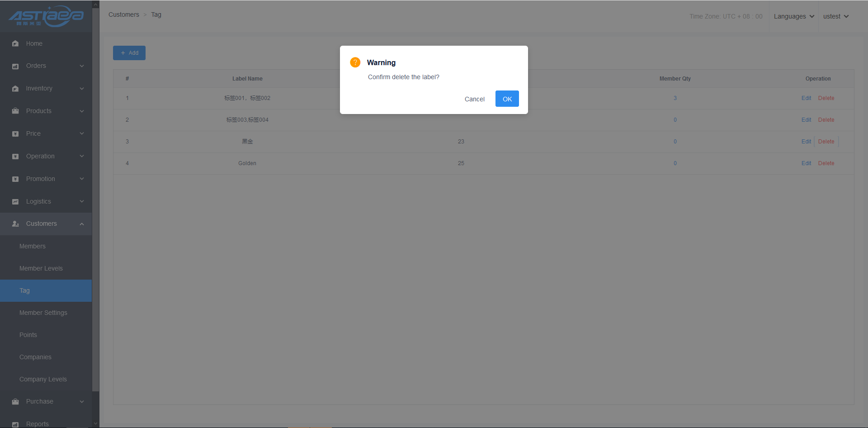
Task: Click the Inventory warehouse icon
Action: click(x=15, y=89)
